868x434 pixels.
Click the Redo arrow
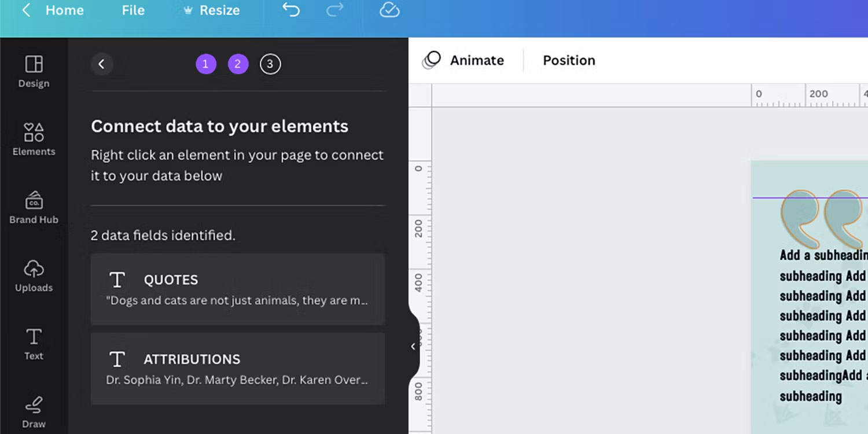(334, 10)
